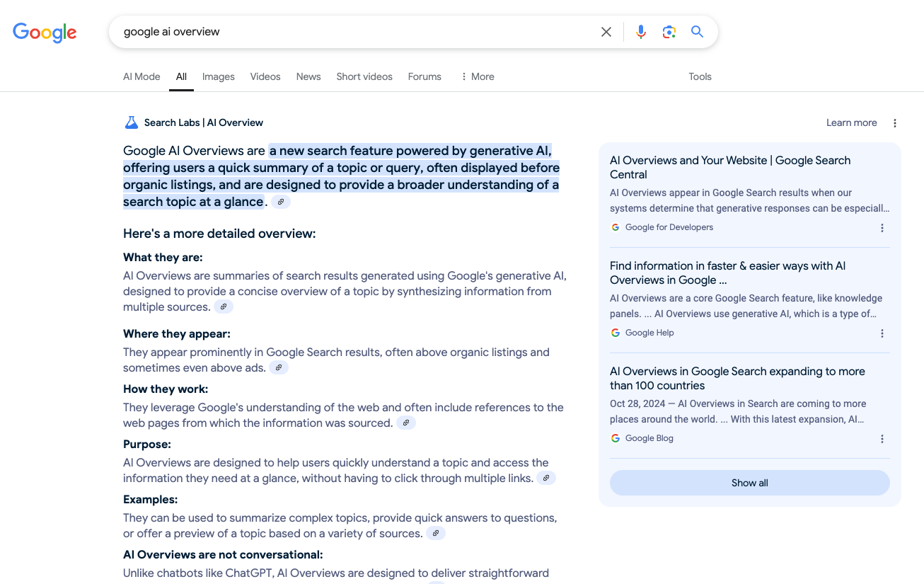Open the Search Labs flask icon
This screenshot has height=584, width=924.
(132, 122)
